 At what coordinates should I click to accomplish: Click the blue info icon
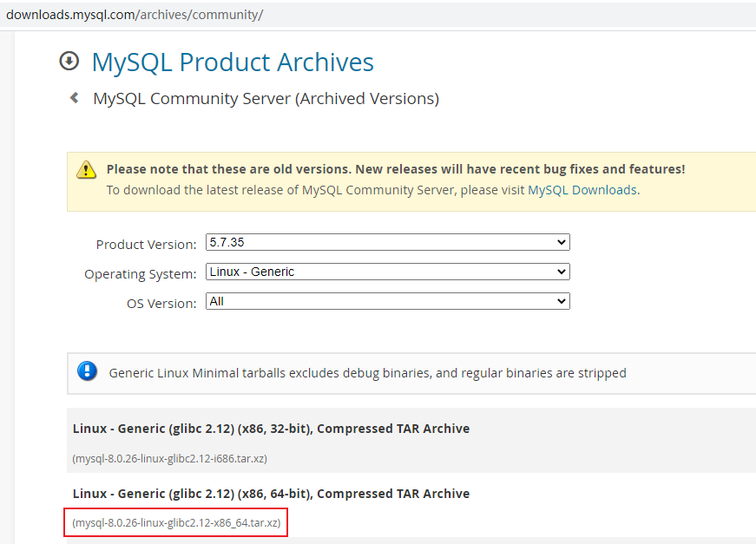point(87,371)
